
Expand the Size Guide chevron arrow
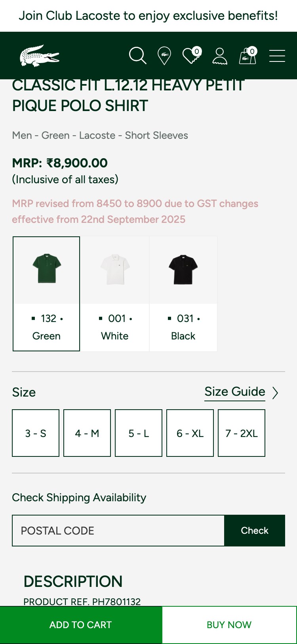pyautogui.click(x=276, y=393)
